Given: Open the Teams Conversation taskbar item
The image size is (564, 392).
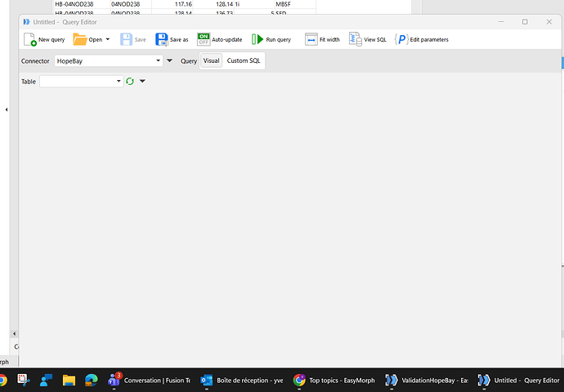Looking at the screenshot, I should [150, 380].
